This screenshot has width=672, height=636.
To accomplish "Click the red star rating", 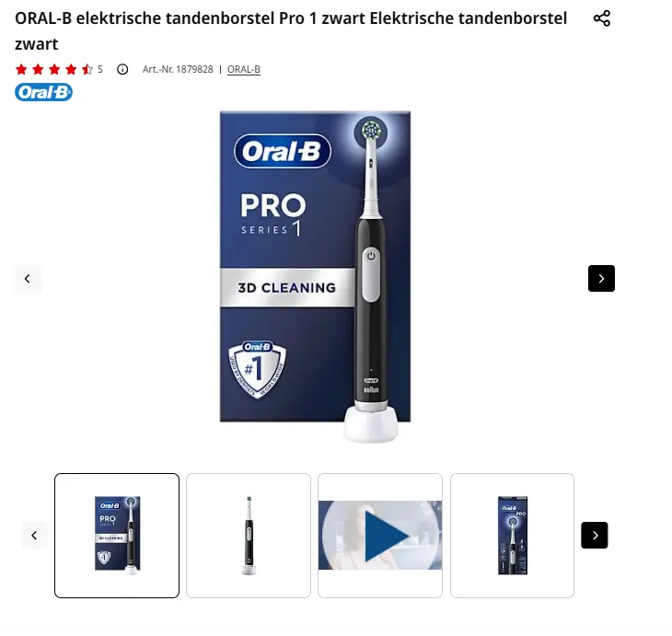I will (x=54, y=69).
